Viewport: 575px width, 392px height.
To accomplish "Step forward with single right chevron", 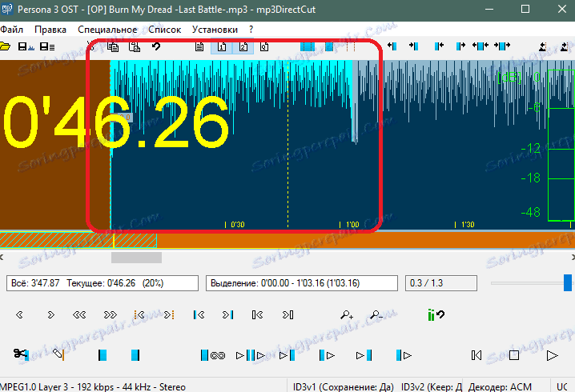I will [51, 314].
